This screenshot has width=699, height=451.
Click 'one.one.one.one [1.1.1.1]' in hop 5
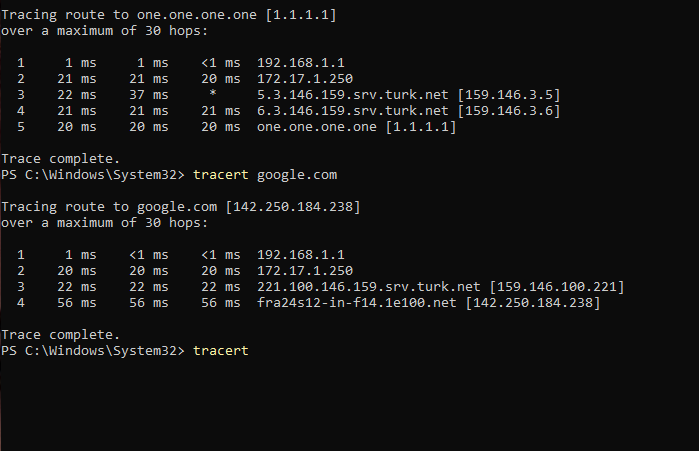(x=357, y=127)
